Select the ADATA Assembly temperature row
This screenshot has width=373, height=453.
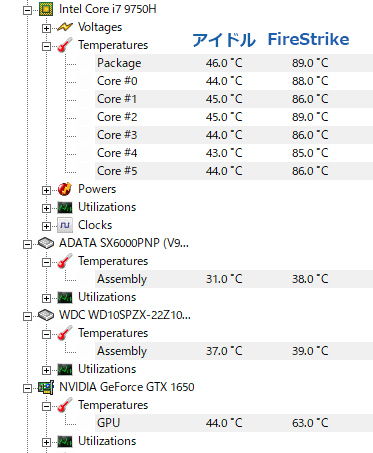point(234,279)
